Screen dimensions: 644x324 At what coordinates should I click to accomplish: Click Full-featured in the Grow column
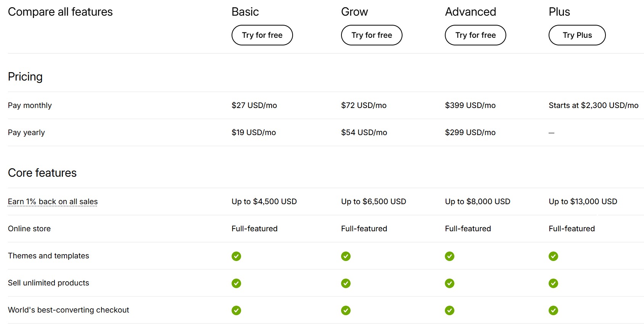(x=364, y=229)
